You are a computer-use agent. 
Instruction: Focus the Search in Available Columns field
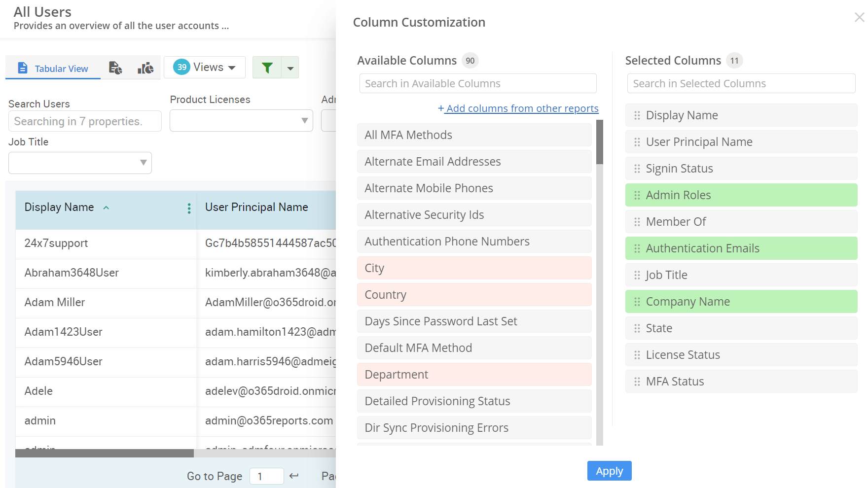477,83
